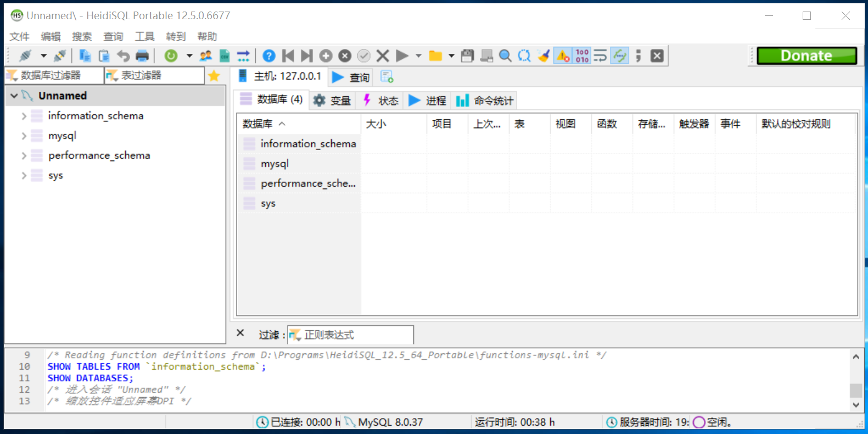This screenshot has width=868, height=434.
Task: Go to the last row arrow icon
Action: tap(307, 55)
